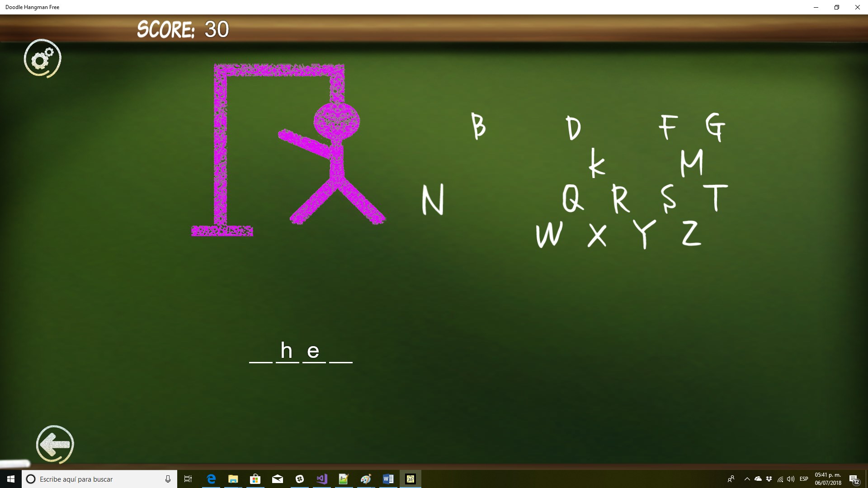
Task: Guess the letter B
Action: (x=478, y=126)
